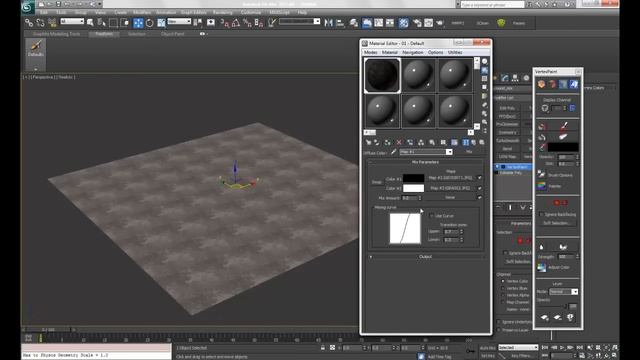Open the Material Editor from main toolbar

pos(403,23)
